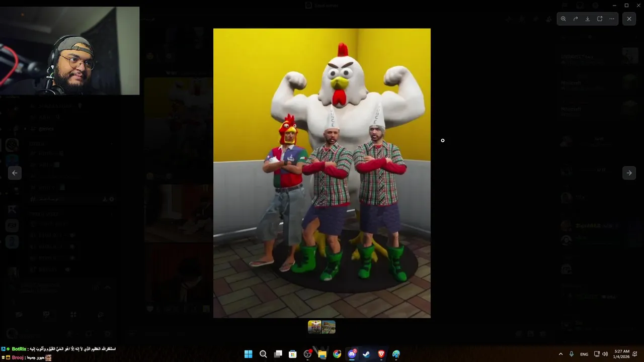This screenshot has width=644, height=362.
Task: Open network settings icon in system tray
Action: point(597,354)
